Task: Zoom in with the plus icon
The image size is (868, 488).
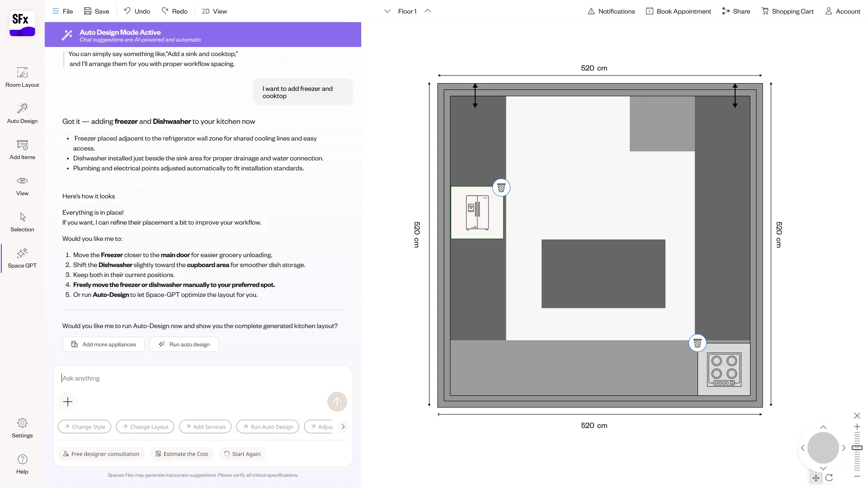Action: click(x=857, y=427)
